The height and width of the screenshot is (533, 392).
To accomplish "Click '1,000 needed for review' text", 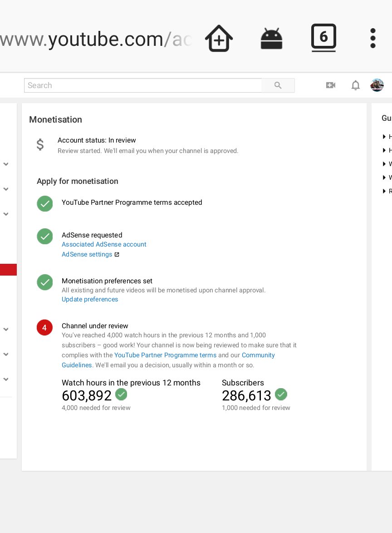I will 256,408.
